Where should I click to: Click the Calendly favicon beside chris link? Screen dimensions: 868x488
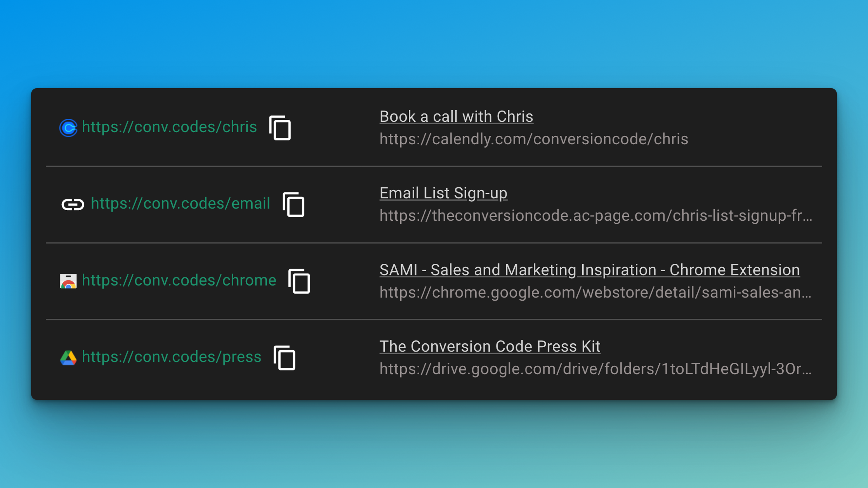pyautogui.click(x=68, y=128)
